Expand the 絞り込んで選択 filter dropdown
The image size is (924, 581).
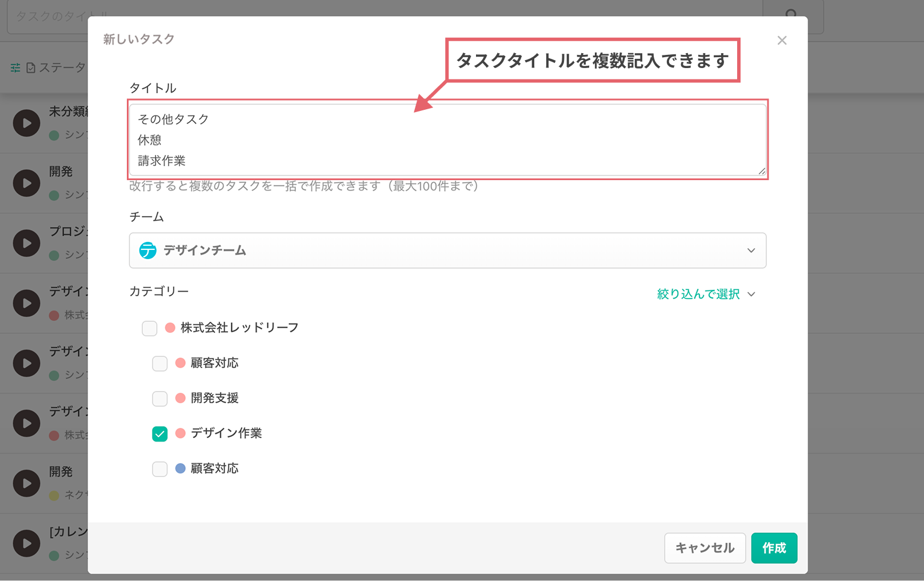(x=706, y=294)
